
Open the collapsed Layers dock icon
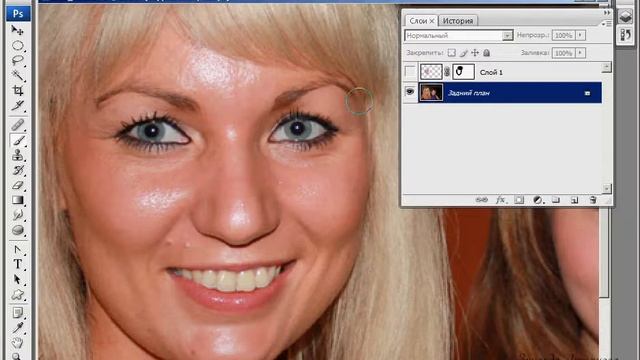[625, 17]
